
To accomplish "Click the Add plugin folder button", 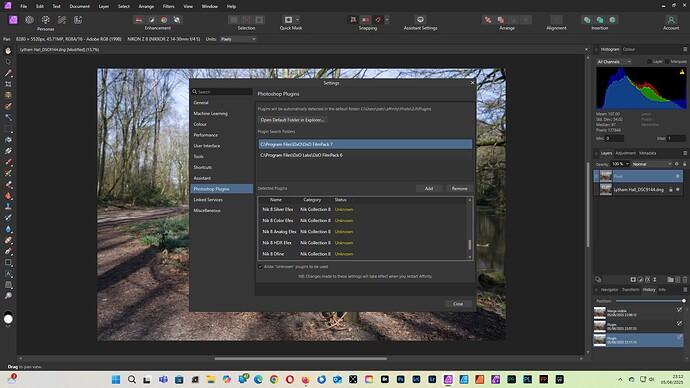I will click(429, 188).
